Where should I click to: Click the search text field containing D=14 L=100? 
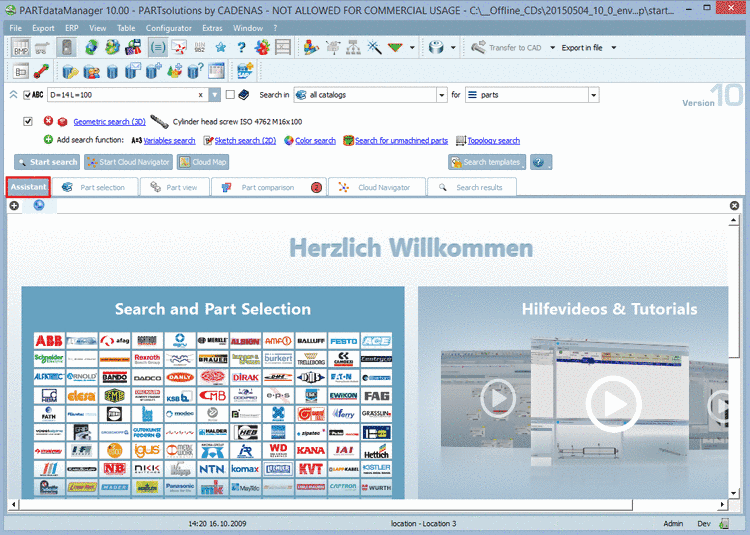coord(128,95)
